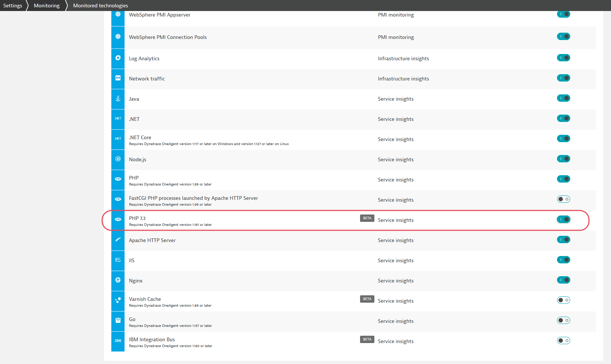Turn off Node.js monitoring toggle
Viewport: 611px width, 364px height.
coord(564,159)
